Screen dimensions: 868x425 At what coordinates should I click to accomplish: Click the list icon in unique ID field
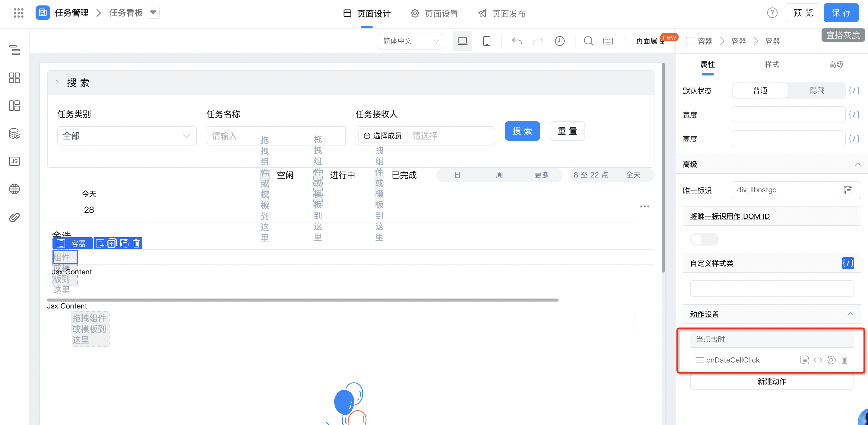[x=848, y=190]
